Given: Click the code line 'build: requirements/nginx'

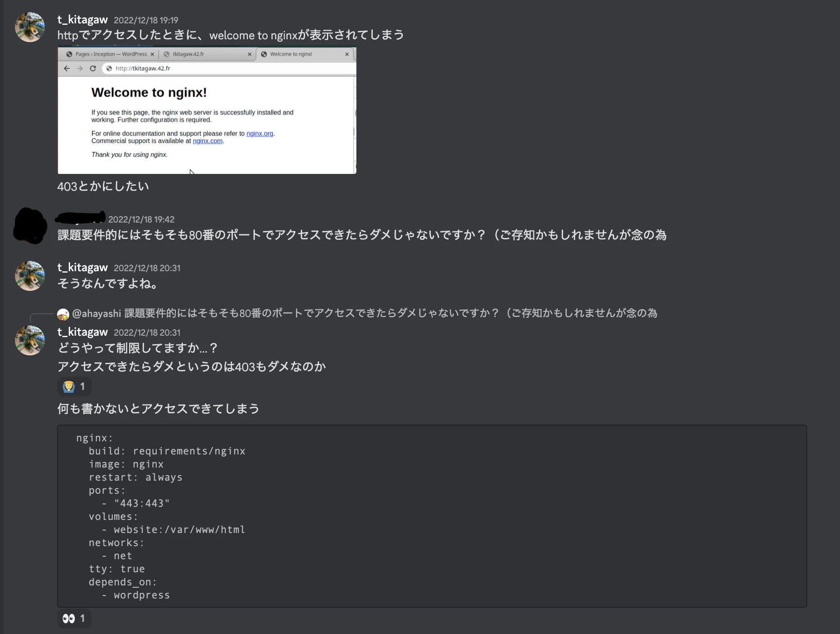Looking at the screenshot, I should tap(167, 451).
